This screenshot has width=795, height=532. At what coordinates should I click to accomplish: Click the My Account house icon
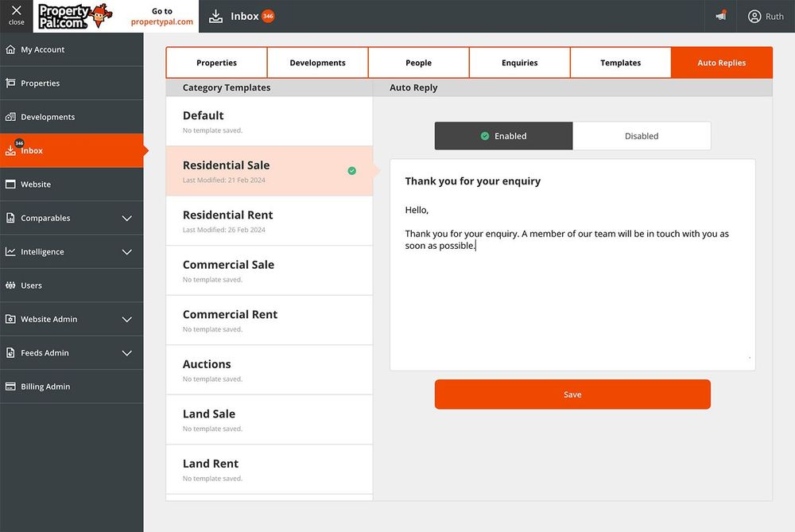tap(10, 49)
